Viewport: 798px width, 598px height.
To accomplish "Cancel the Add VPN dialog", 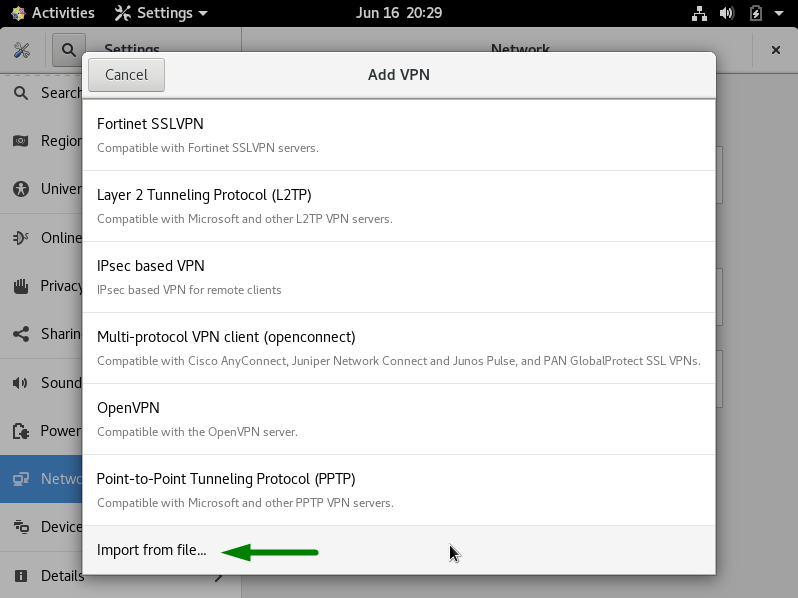I will pyautogui.click(x=126, y=75).
